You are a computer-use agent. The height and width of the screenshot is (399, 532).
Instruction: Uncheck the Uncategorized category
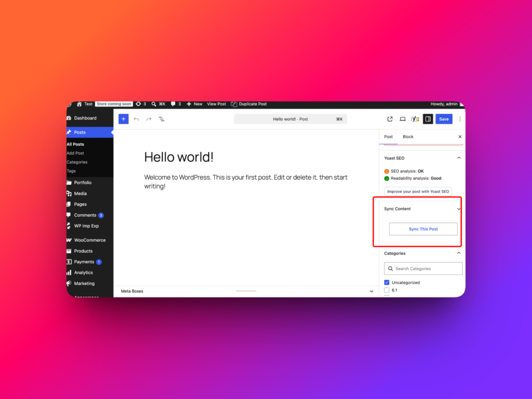[x=387, y=283]
